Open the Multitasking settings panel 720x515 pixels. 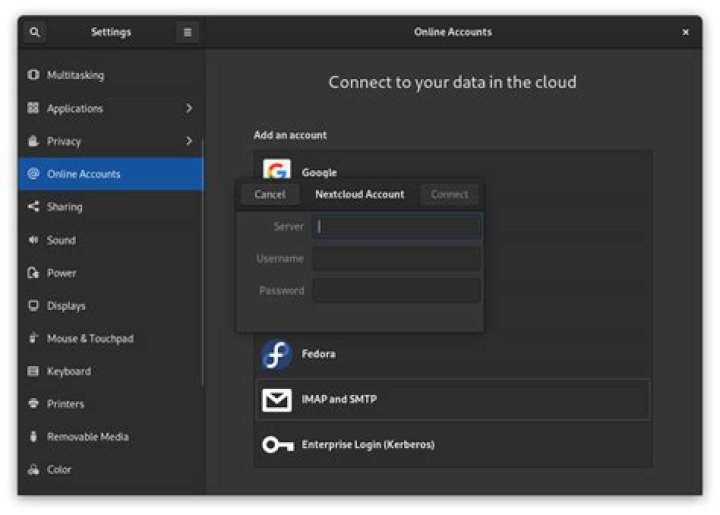(110, 75)
